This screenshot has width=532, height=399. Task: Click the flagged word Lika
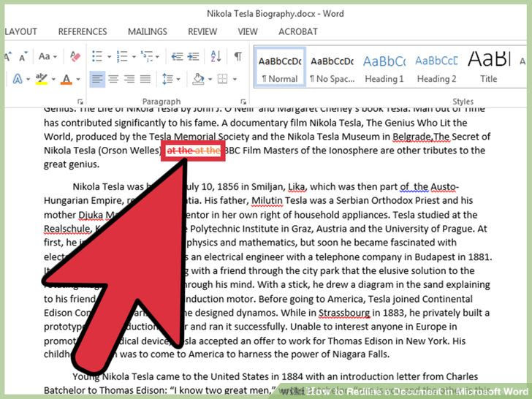(297, 186)
